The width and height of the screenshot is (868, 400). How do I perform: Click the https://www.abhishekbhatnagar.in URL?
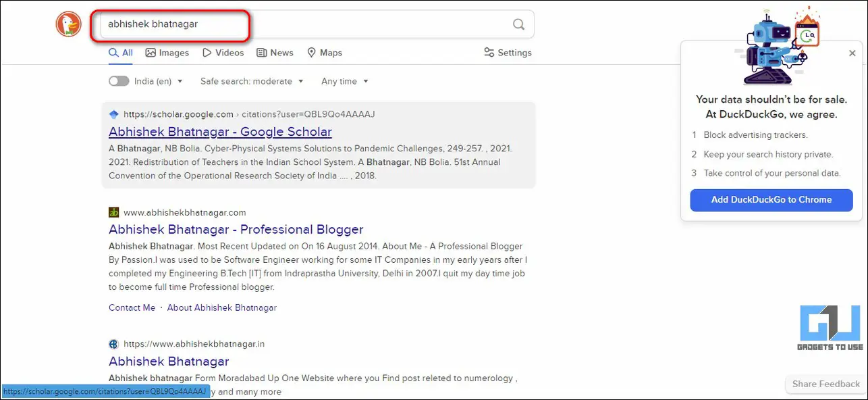click(194, 344)
